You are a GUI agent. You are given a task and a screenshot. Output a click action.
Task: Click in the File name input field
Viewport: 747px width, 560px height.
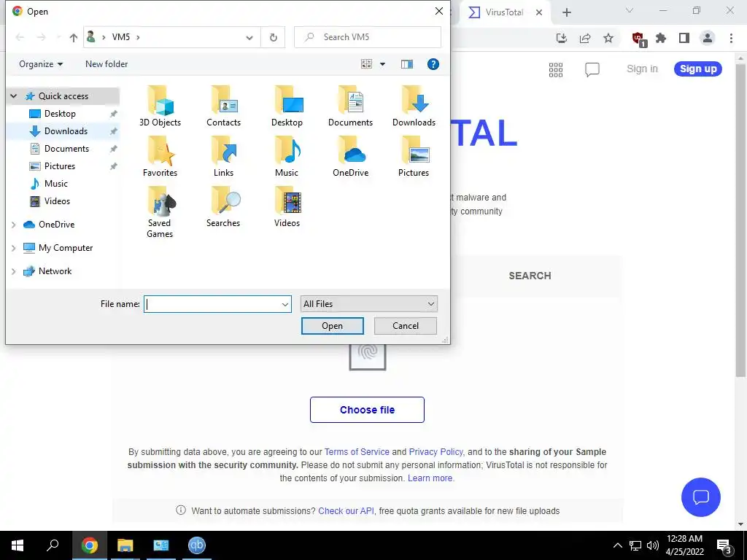pyautogui.click(x=212, y=304)
